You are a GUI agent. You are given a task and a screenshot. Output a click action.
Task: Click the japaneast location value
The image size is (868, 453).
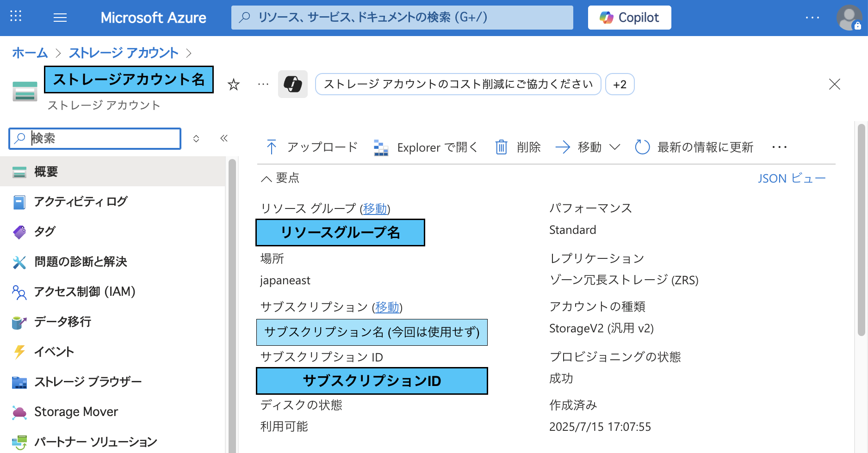tap(285, 280)
